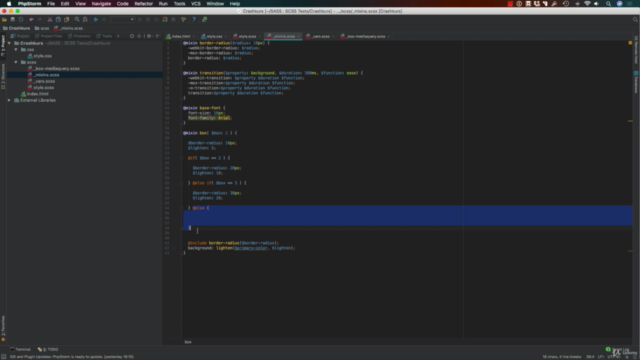Click the Open folder toolbar icon
Viewport: 640px width, 360px height.
pyautogui.click(x=4, y=19)
